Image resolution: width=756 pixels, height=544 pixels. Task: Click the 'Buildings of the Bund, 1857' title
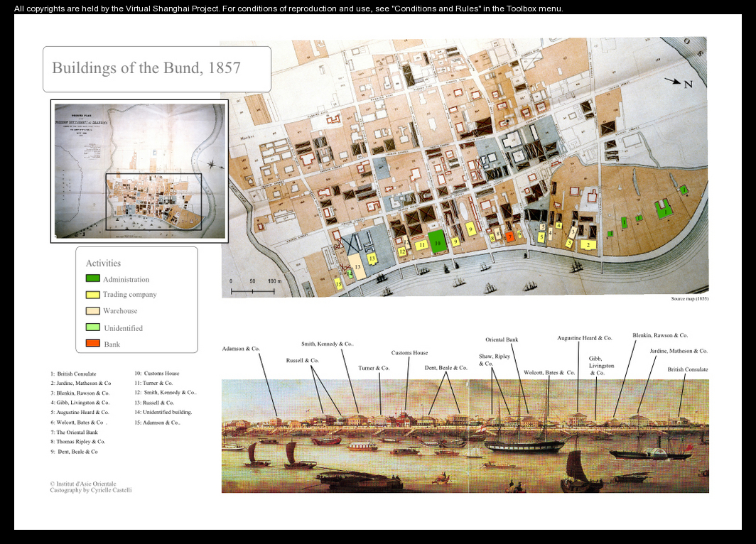pos(146,68)
